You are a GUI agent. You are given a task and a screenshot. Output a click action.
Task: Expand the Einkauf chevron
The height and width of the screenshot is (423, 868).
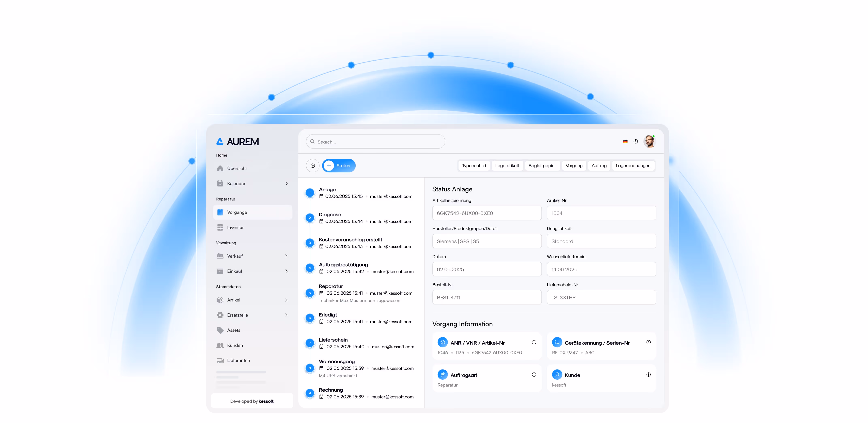tap(286, 271)
